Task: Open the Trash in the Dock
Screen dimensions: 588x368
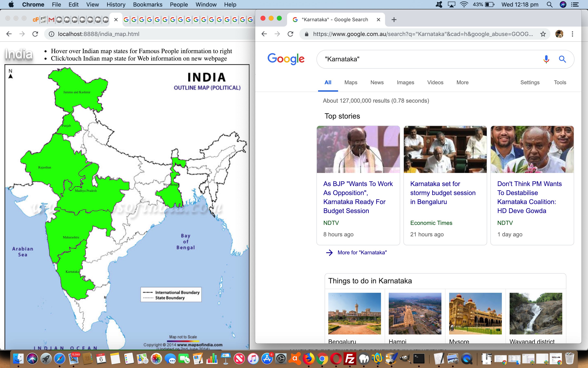Action: (570, 359)
